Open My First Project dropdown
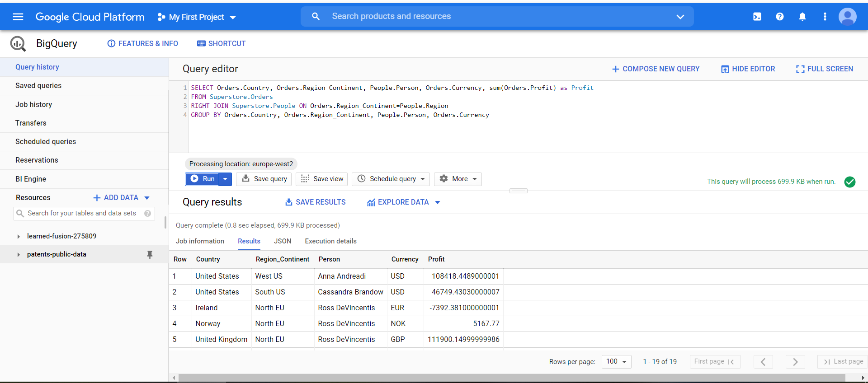The height and width of the screenshot is (383, 868). point(197,17)
